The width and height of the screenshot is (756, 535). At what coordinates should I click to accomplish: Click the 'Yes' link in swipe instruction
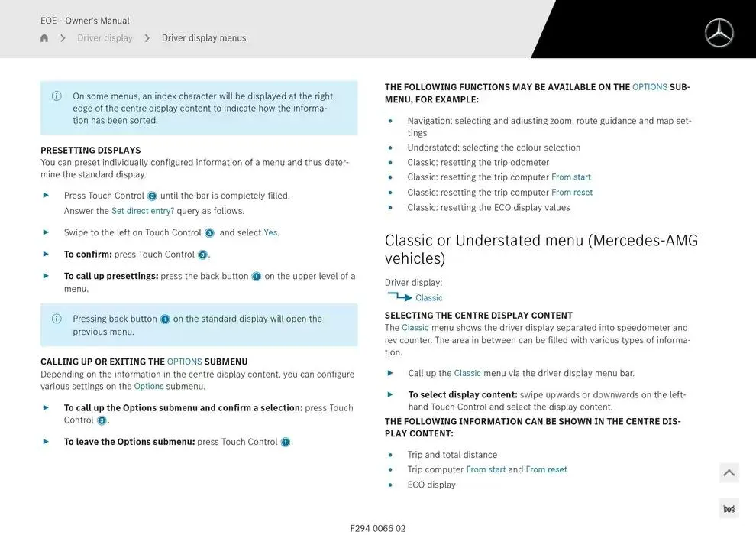click(270, 232)
